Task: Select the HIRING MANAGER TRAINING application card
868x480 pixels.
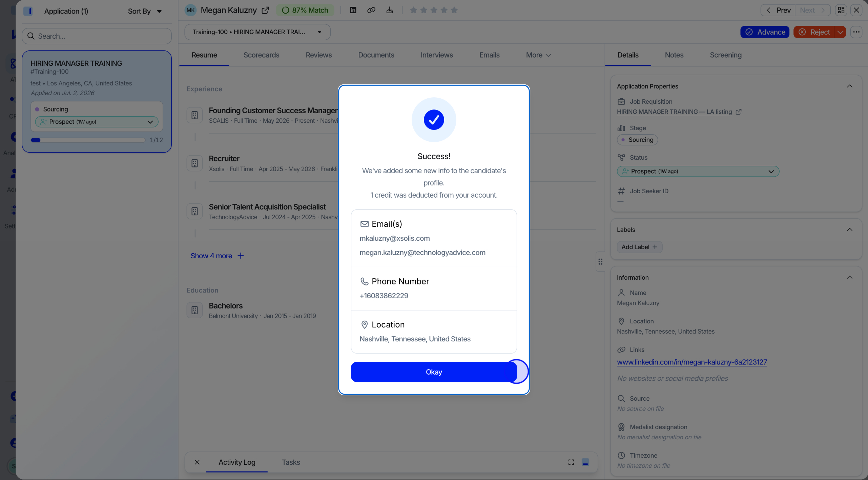Action: (97, 101)
